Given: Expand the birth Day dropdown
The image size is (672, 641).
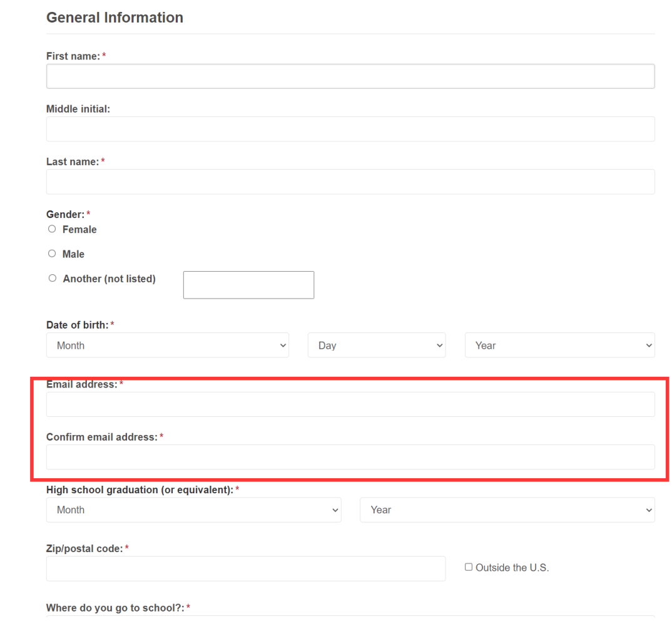Looking at the screenshot, I should [377, 345].
